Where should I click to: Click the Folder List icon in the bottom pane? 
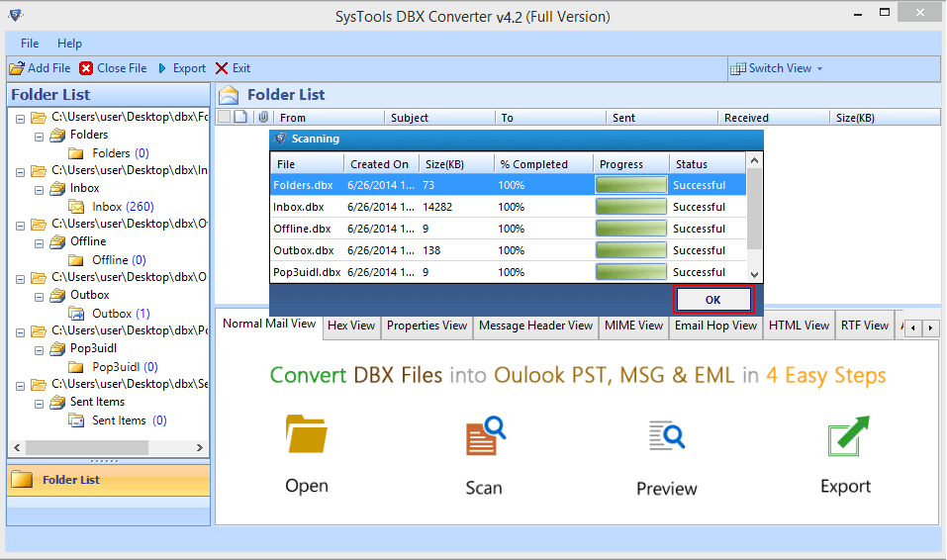[22, 480]
